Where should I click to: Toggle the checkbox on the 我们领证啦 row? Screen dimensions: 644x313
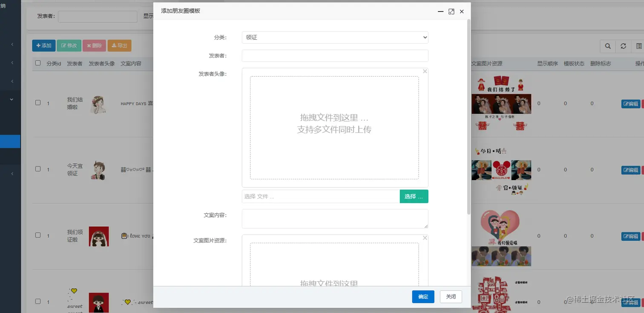38,235
